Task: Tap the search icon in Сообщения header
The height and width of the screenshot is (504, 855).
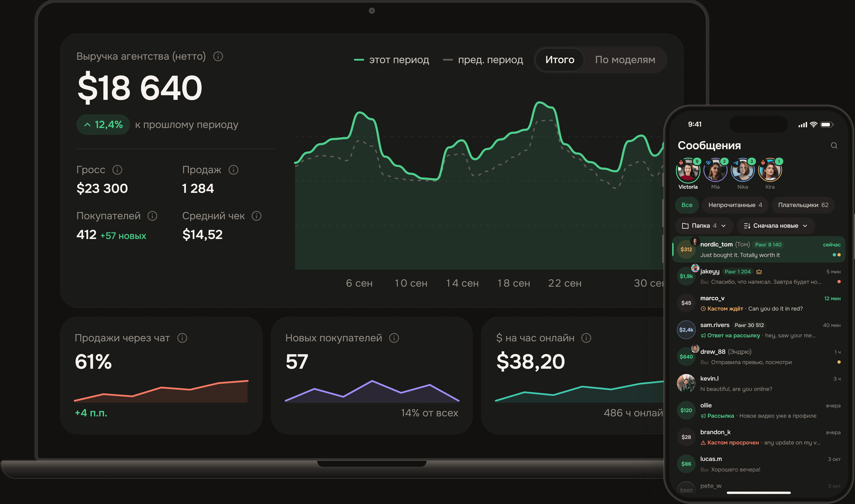Action: coord(834,145)
